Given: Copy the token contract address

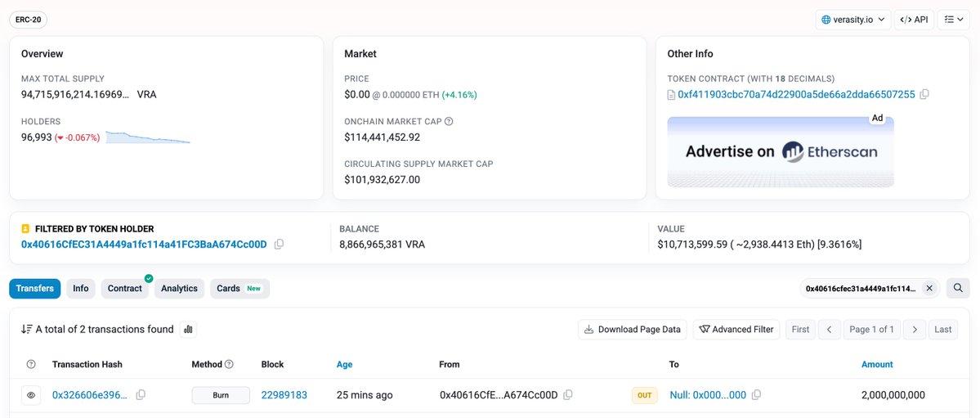Looking at the screenshot, I should (x=924, y=95).
